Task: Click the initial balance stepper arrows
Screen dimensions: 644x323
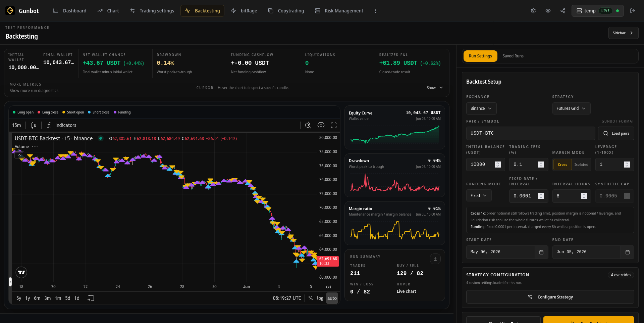Action: [x=498, y=165]
